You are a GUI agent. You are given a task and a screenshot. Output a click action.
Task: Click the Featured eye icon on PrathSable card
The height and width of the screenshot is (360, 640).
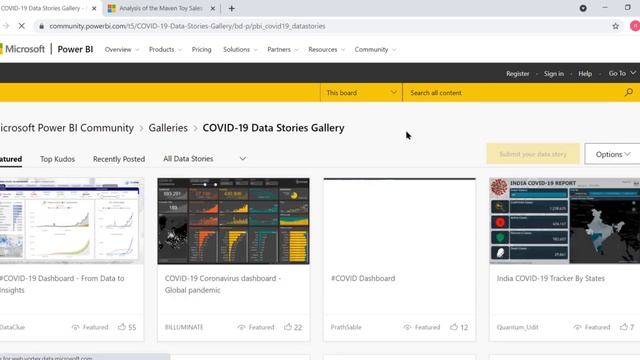point(407,327)
